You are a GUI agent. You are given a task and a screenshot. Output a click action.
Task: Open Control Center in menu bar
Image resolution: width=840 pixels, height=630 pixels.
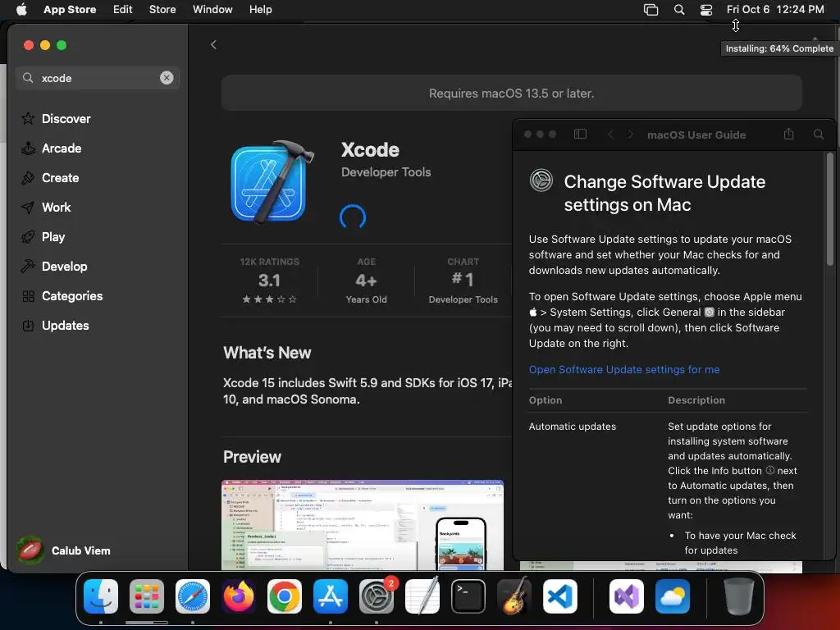tap(706, 10)
